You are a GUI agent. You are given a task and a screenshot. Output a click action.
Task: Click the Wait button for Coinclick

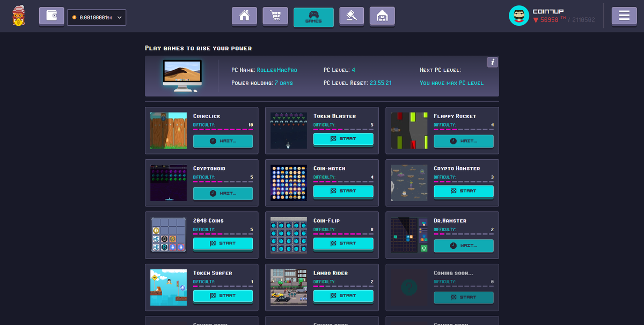[x=223, y=141]
